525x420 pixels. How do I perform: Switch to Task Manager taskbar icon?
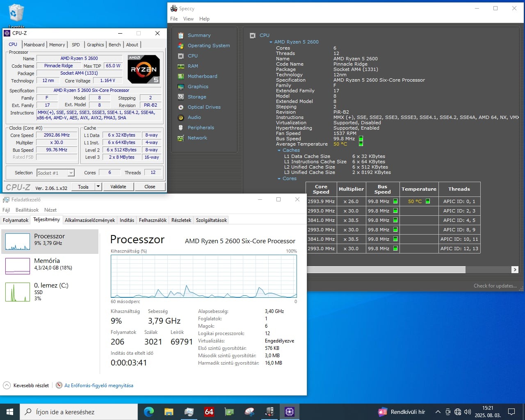coord(189,412)
